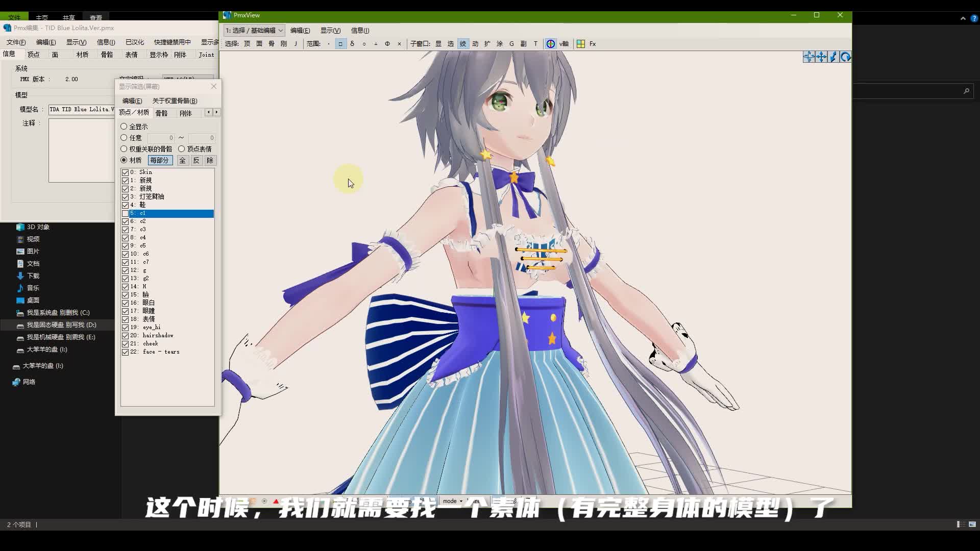The image size is (980, 551).
Task: Uncheck the 0: Skin material checkbox
Action: click(x=125, y=172)
